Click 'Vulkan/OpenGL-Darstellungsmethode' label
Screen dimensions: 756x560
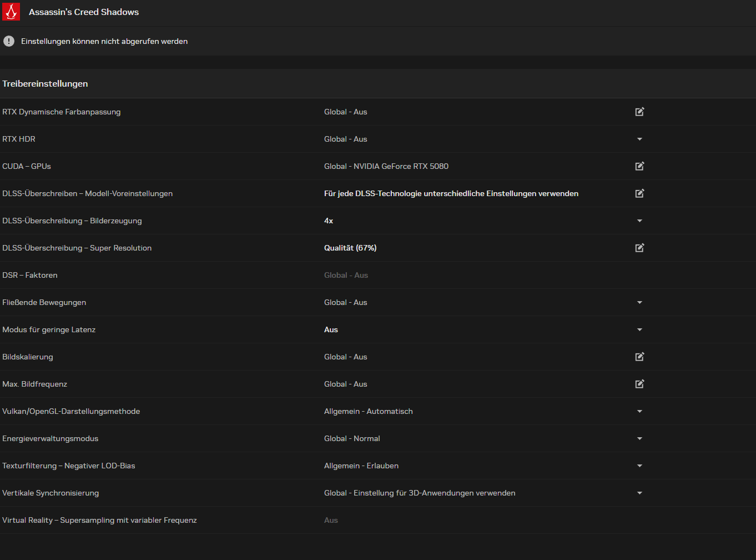point(71,411)
